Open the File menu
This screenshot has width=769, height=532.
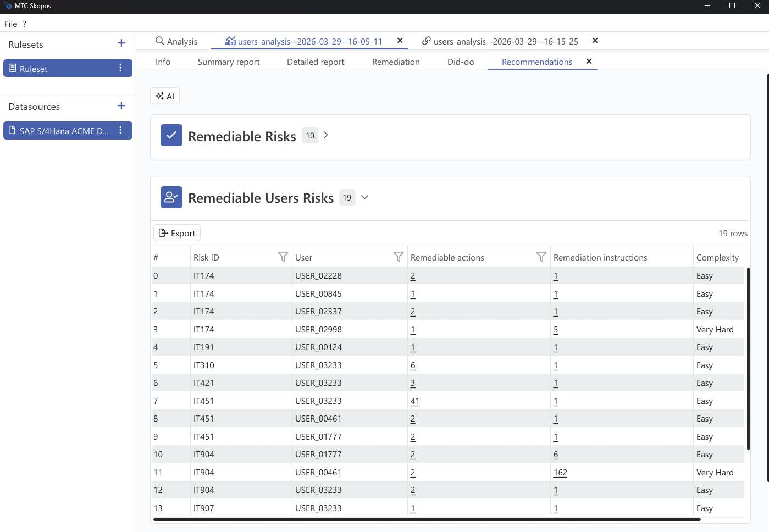(x=10, y=24)
